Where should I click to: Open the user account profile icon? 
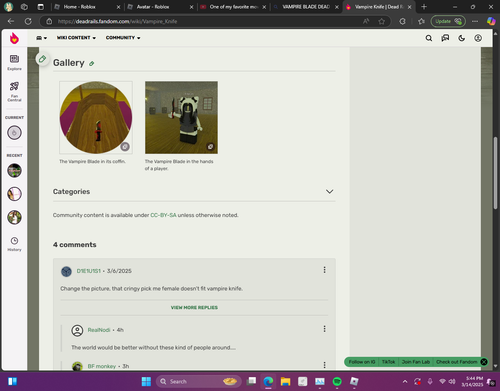click(478, 38)
